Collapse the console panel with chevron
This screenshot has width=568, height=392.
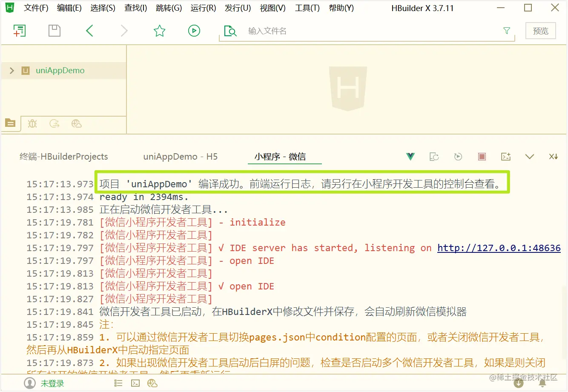click(x=530, y=157)
